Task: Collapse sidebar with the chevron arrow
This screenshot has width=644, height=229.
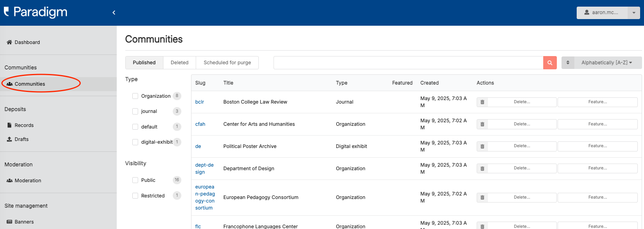Action: click(x=114, y=12)
